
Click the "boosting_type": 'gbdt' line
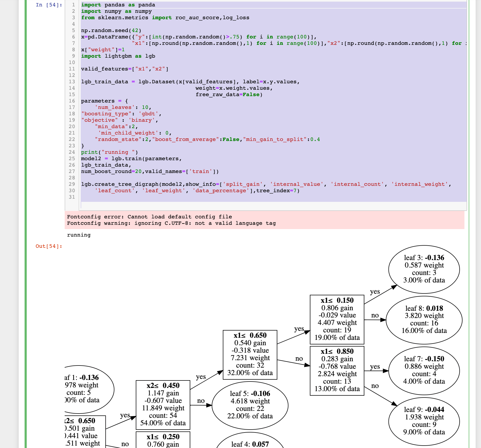point(121,114)
